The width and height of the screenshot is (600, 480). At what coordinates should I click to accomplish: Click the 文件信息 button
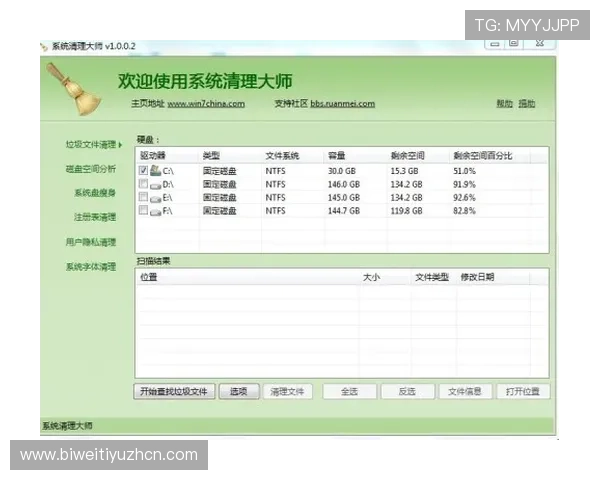click(x=465, y=392)
